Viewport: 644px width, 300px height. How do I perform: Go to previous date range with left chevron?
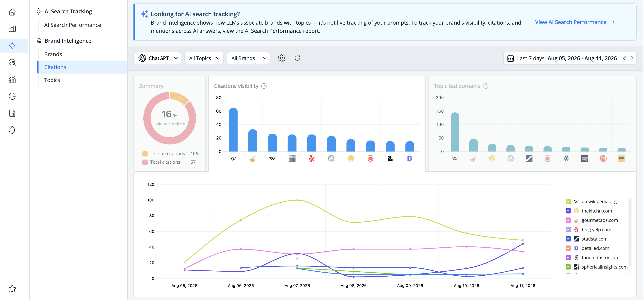click(624, 58)
